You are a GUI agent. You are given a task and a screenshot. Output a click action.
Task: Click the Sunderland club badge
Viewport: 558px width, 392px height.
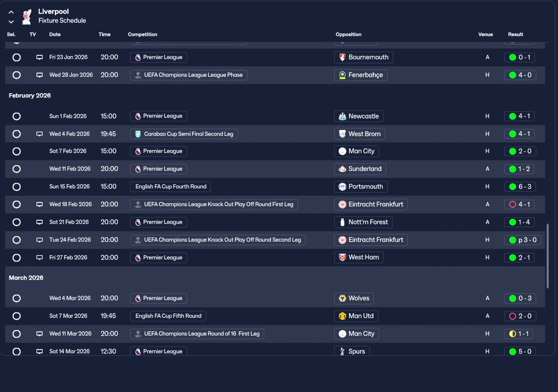[x=342, y=169]
